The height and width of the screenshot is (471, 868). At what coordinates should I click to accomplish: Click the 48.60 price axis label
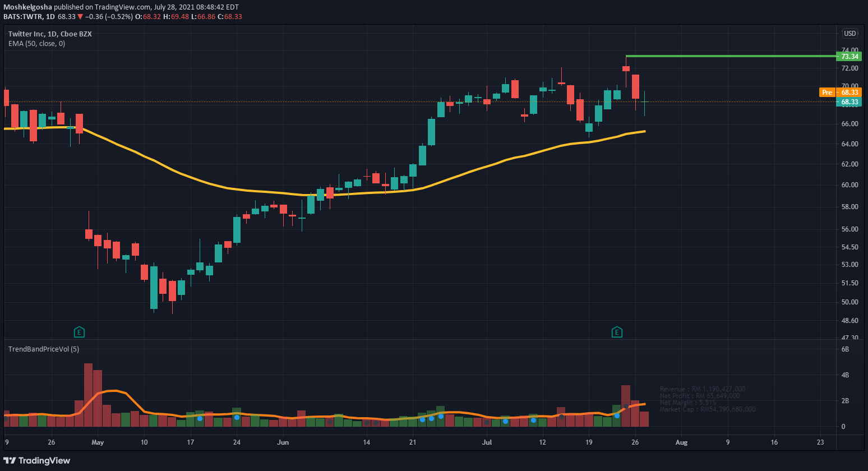(x=850, y=321)
